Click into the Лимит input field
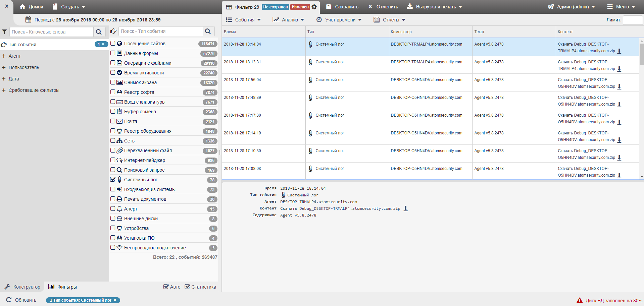644x306 pixels. tap(633, 20)
